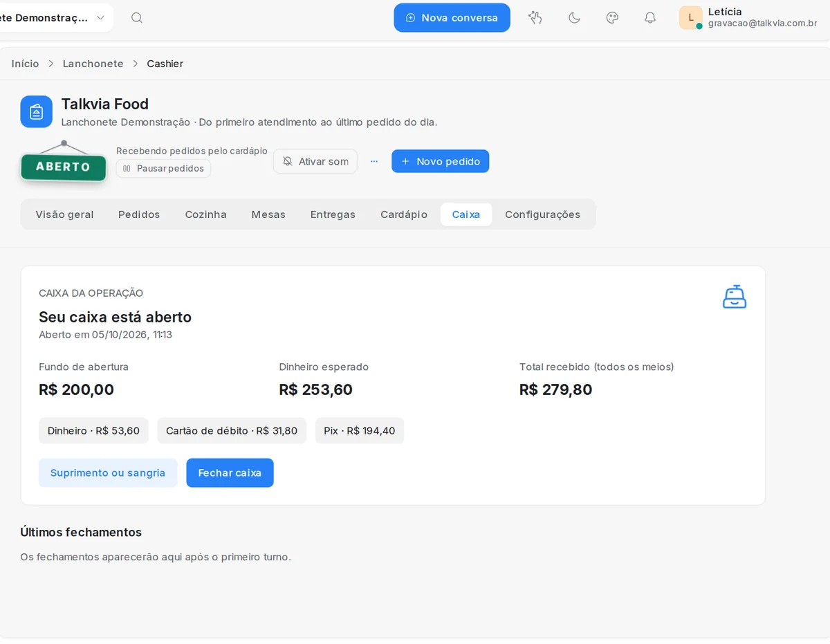
Task: Open the theme palette icon
Action: [x=612, y=18]
